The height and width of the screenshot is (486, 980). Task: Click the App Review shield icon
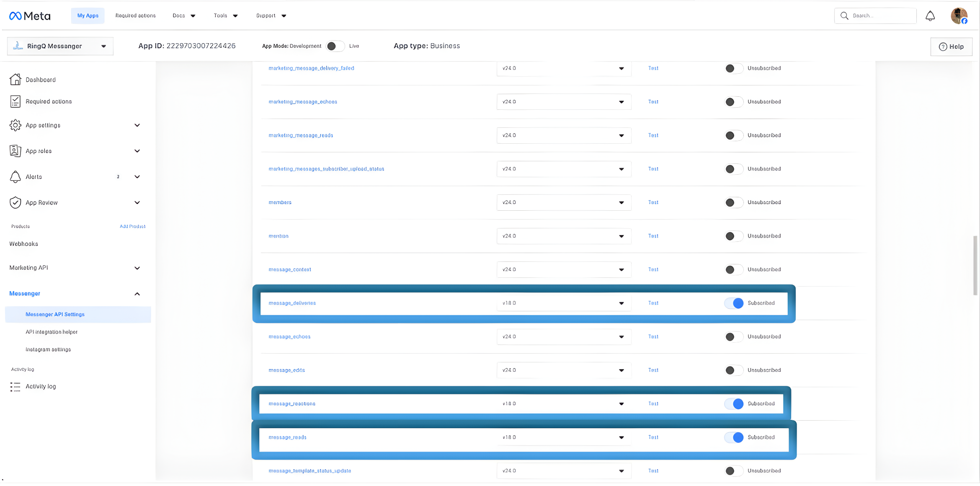[15, 203]
